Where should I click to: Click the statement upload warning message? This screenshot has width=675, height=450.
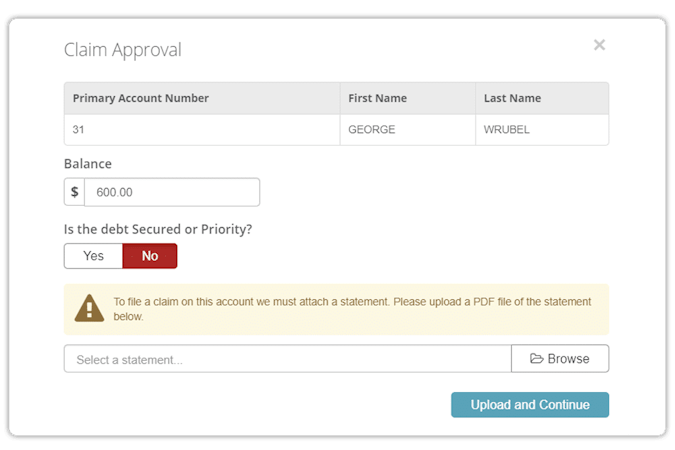click(352, 309)
